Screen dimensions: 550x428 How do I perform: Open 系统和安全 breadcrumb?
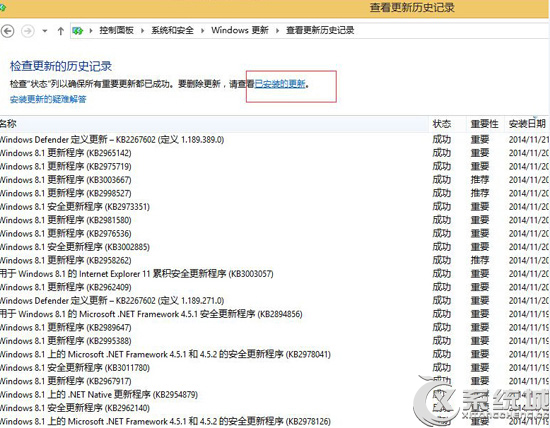coord(172,31)
